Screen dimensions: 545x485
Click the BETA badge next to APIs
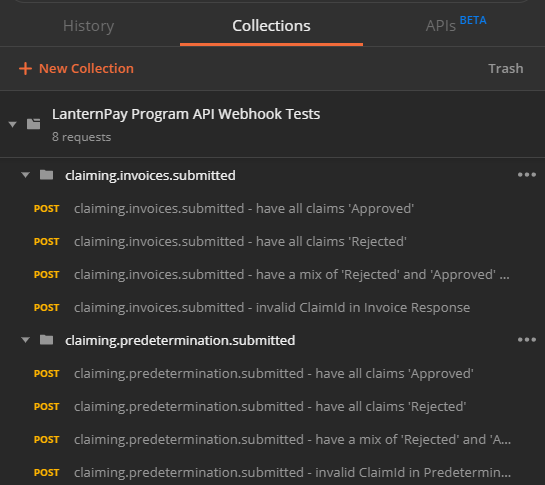click(x=473, y=21)
